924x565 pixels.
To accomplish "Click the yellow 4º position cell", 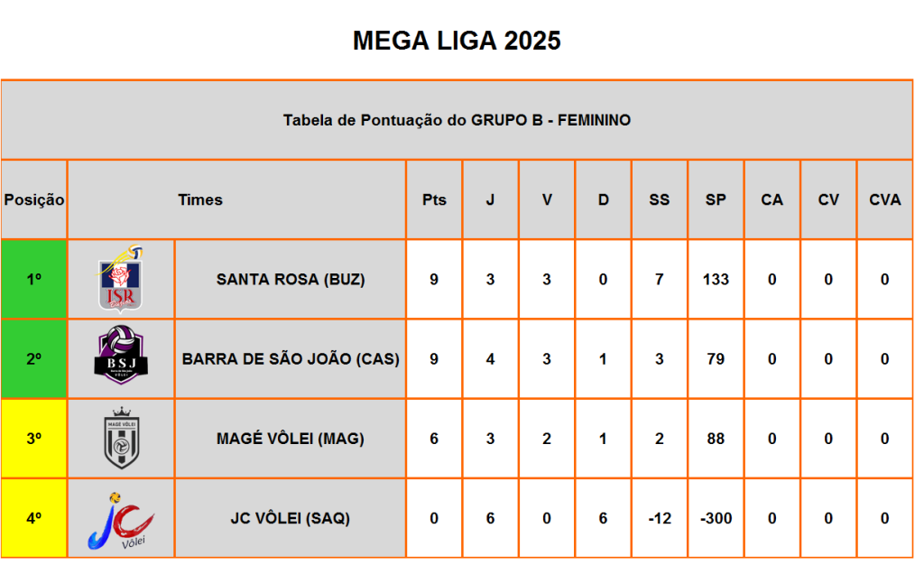I will click(x=34, y=518).
